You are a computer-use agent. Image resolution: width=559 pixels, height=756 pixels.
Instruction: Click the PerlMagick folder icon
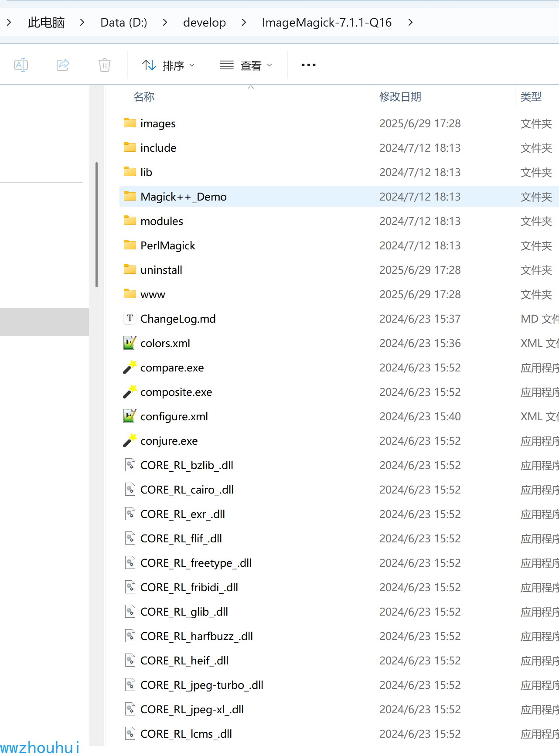[130, 245]
